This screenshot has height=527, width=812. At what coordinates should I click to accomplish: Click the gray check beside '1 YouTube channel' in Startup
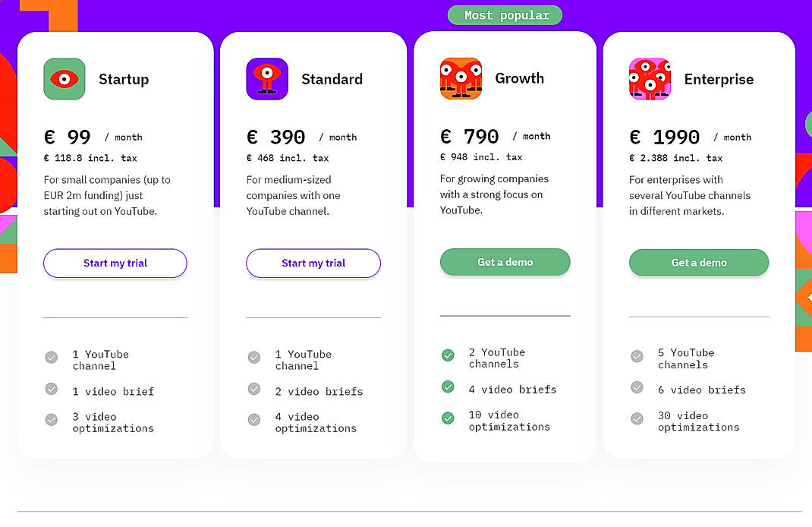(52, 357)
